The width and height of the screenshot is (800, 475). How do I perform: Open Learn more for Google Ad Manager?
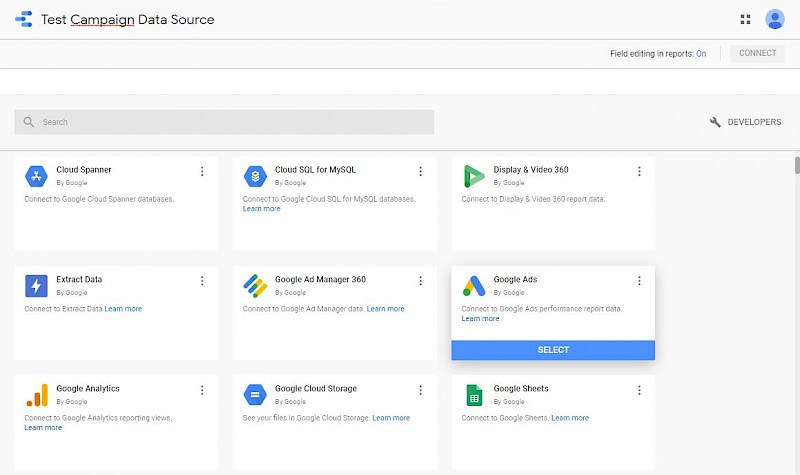click(x=385, y=309)
